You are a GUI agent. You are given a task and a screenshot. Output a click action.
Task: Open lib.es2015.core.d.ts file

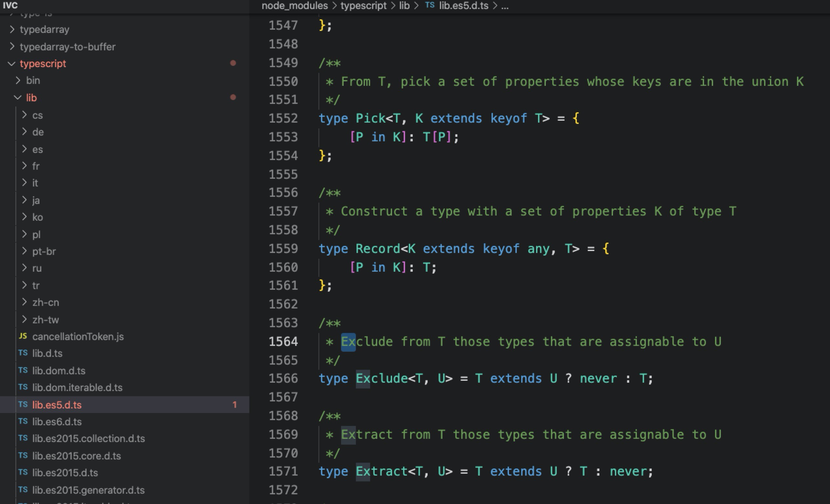coord(77,456)
